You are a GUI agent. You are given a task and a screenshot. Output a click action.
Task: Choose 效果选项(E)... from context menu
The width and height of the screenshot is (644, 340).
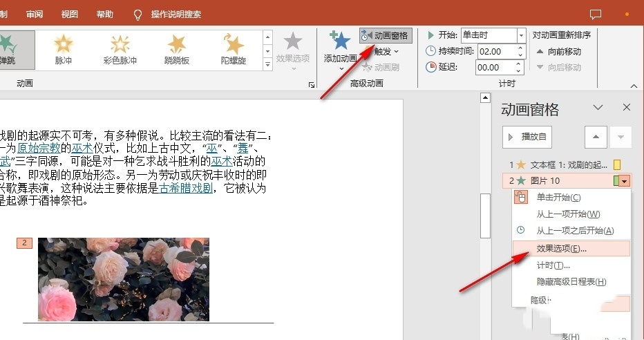[x=561, y=248]
